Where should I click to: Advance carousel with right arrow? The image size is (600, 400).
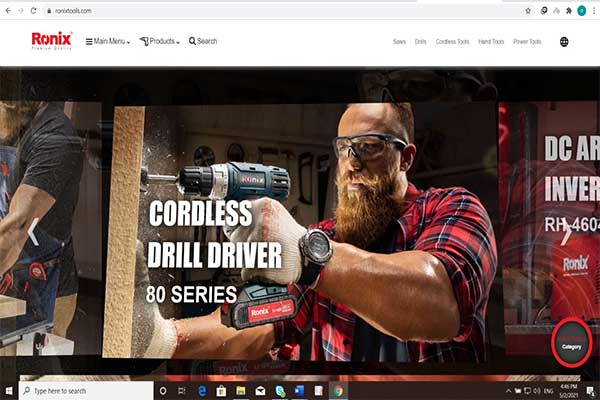click(566, 232)
